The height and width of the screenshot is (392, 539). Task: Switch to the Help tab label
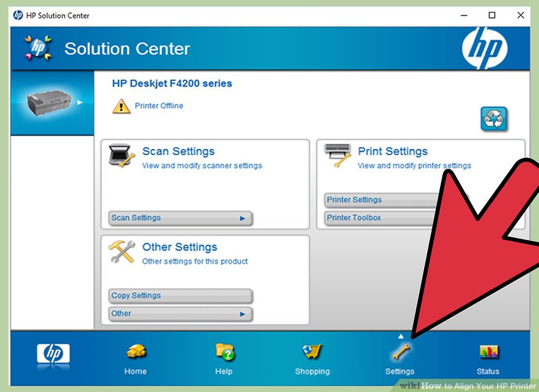click(x=224, y=372)
